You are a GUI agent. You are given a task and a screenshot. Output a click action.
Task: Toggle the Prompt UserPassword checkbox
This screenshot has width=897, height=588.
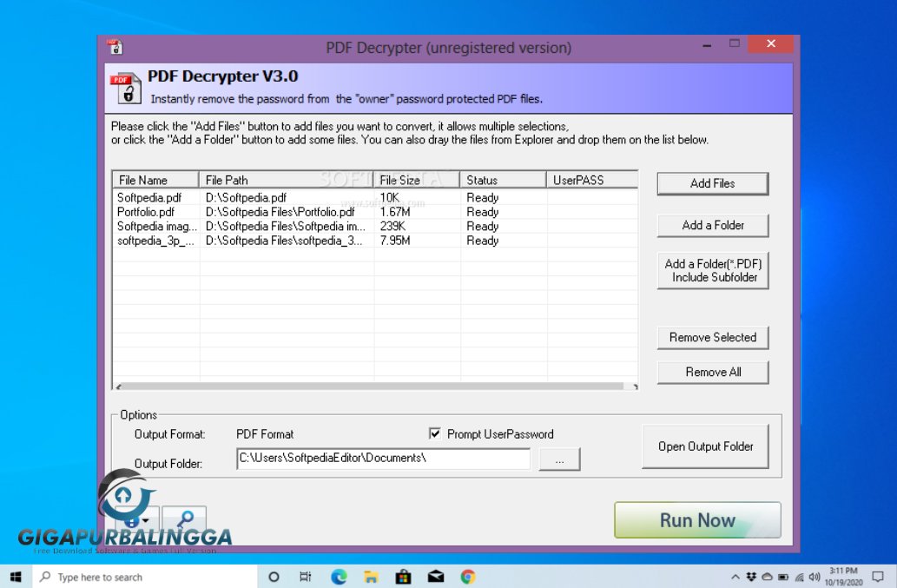(x=433, y=433)
